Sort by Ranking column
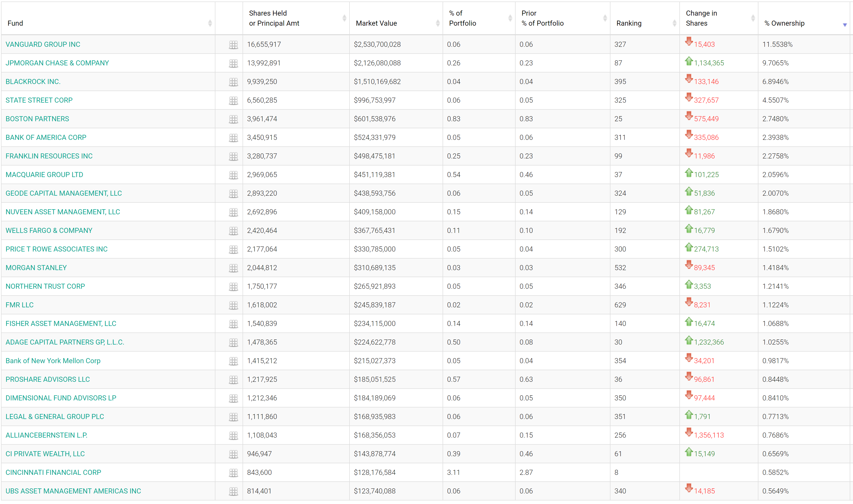 pyautogui.click(x=645, y=18)
